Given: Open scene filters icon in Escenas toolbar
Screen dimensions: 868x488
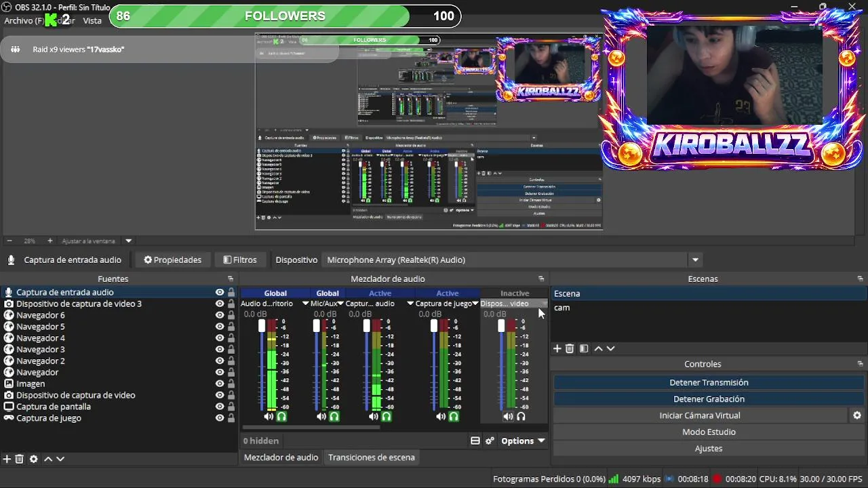Looking at the screenshot, I should tap(584, 348).
